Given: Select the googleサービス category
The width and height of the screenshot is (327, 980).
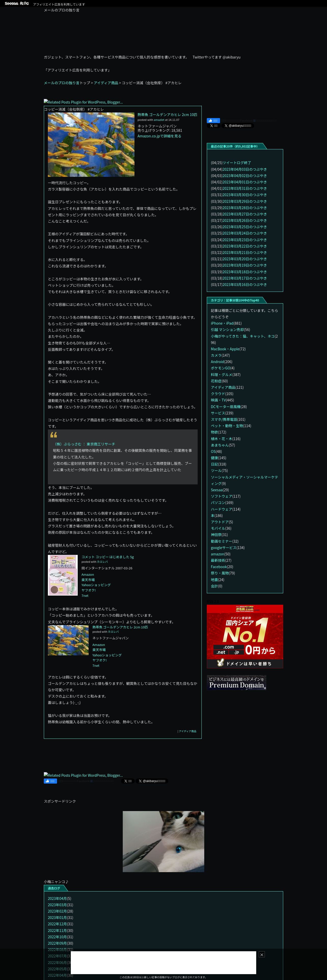Looking at the screenshot, I should (223, 548).
